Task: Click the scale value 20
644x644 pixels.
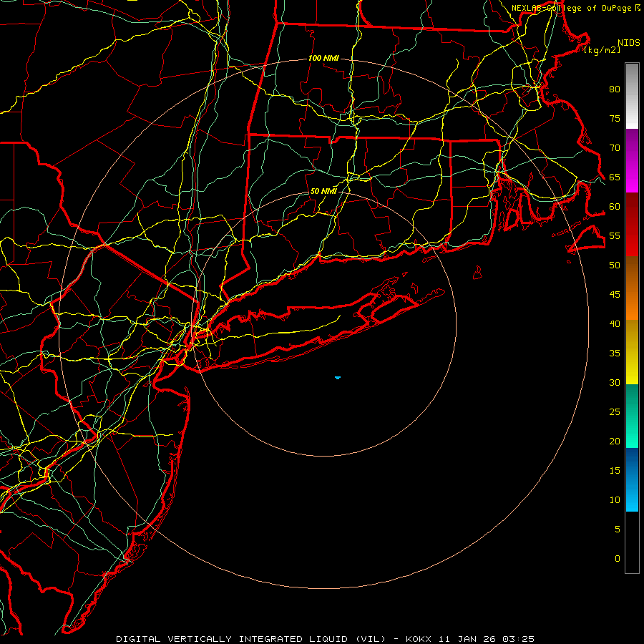Action: click(615, 441)
